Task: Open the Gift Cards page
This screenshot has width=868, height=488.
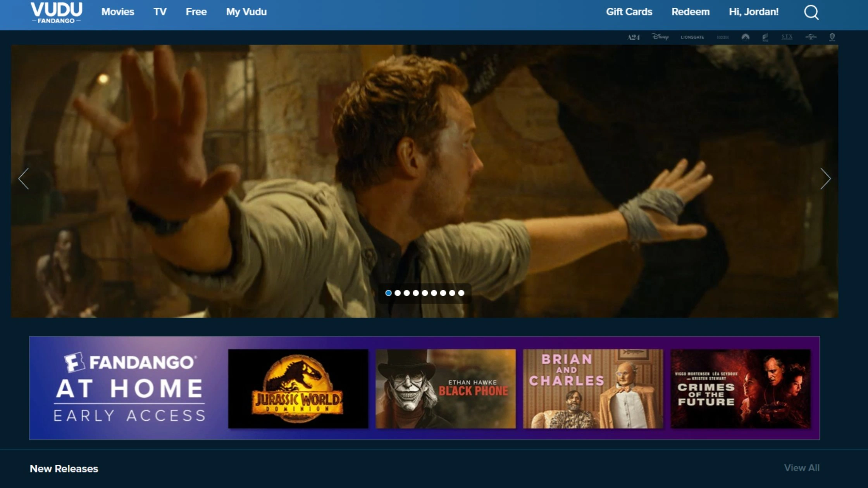Action: tap(629, 12)
